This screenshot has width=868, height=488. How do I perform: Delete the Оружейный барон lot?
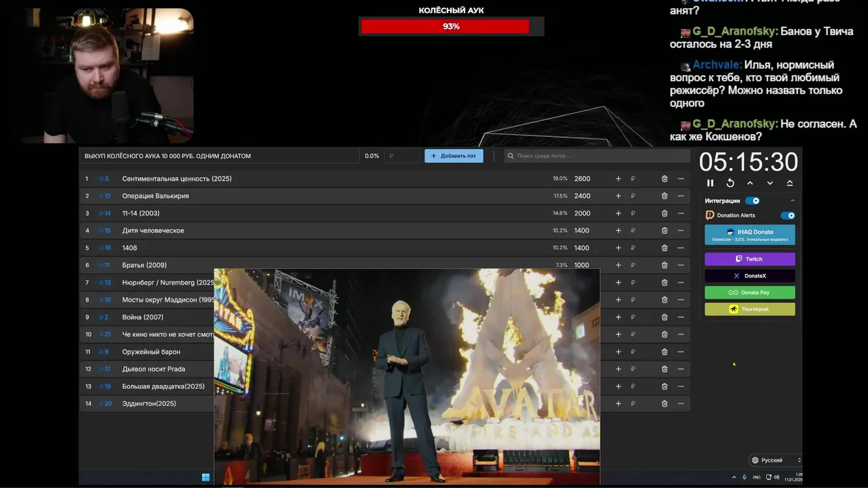(665, 352)
